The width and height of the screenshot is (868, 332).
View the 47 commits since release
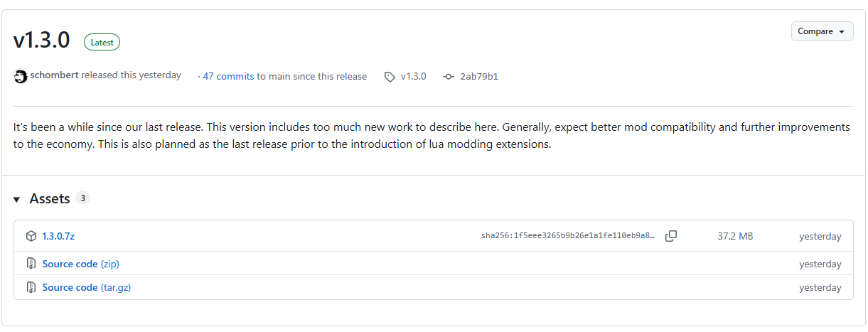(228, 76)
